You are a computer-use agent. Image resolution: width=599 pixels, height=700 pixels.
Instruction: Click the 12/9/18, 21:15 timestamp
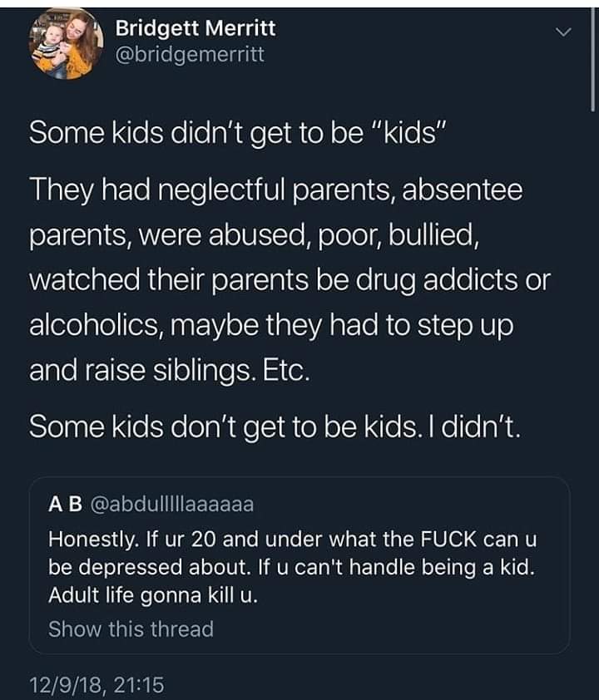pos(96,684)
